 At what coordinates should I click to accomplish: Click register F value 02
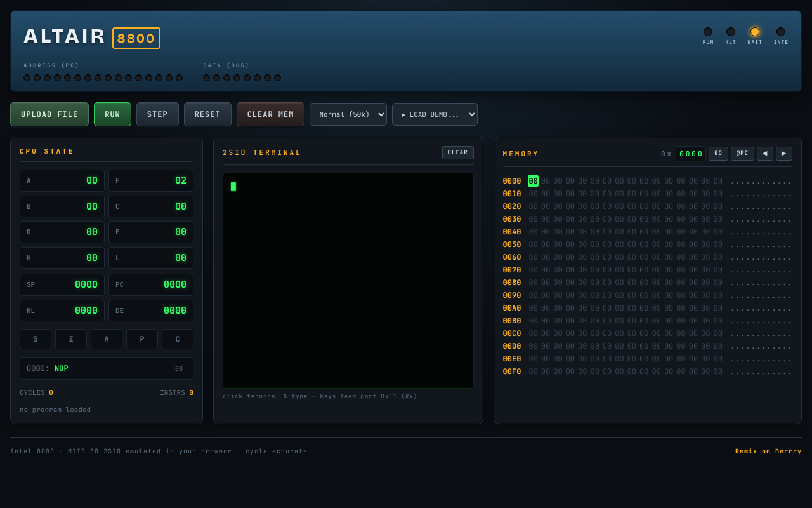tap(181, 180)
